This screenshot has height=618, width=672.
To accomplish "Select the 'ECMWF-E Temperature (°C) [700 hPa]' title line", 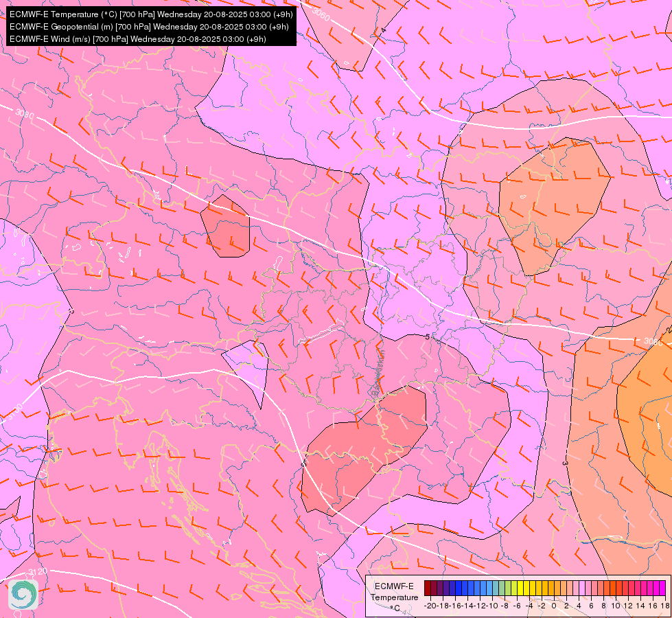I will (151, 14).
